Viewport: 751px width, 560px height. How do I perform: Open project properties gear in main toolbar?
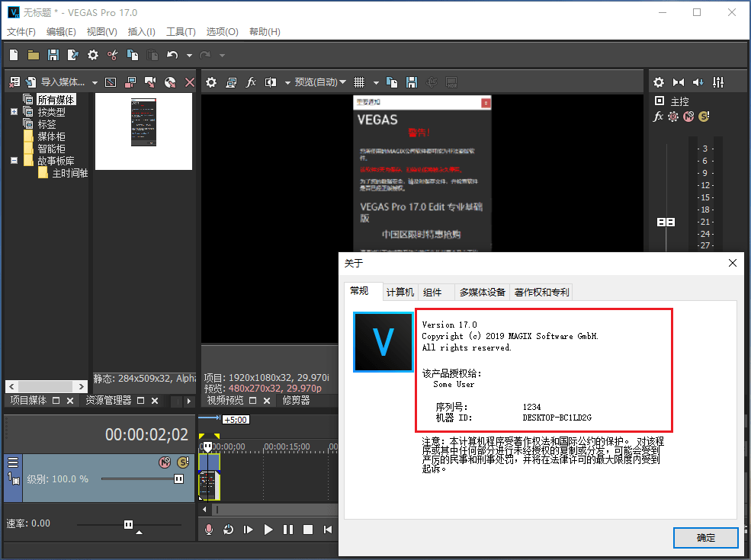click(x=93, y=55)
